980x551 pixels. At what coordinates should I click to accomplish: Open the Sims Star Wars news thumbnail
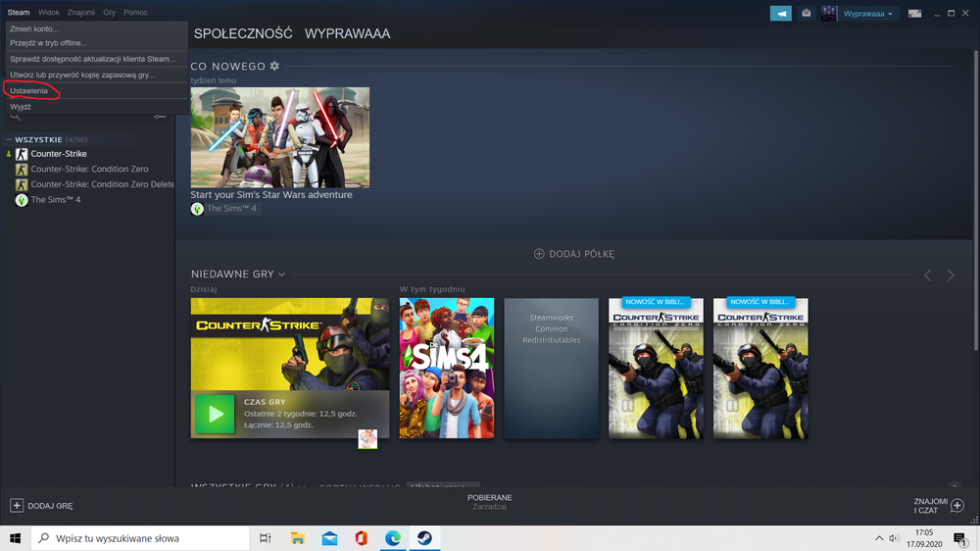point(280,137)
